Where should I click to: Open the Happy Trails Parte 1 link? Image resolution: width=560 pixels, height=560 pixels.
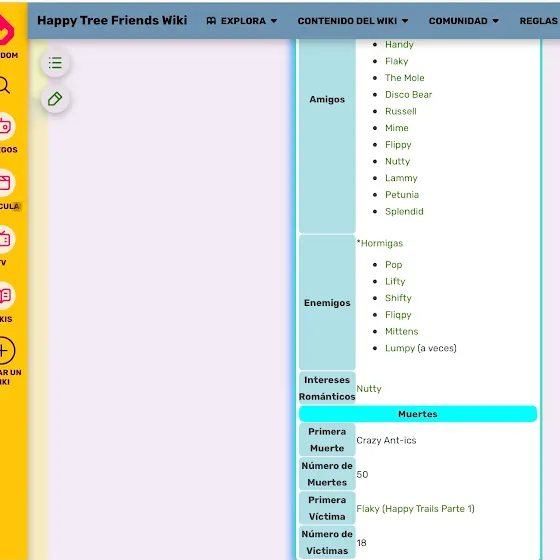(x=428, y=509)
